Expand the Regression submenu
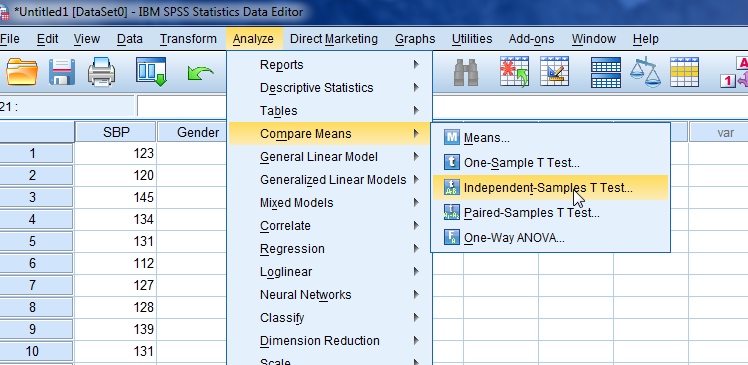 (330, 249)
